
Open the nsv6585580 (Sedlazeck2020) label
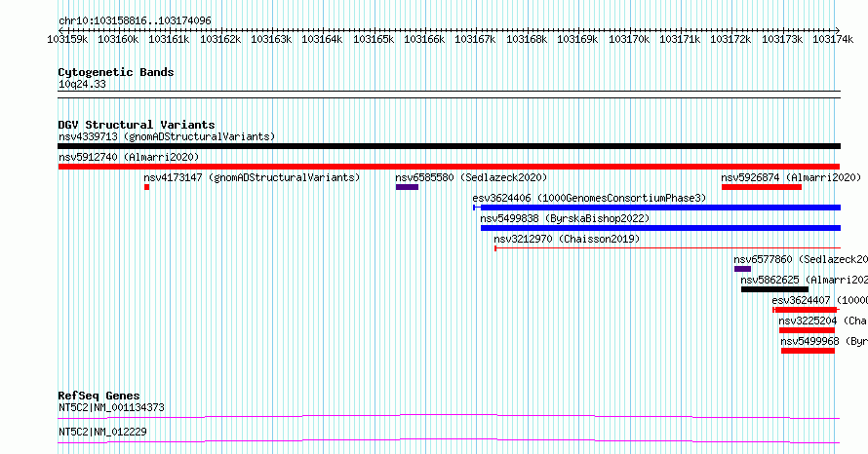click(x=471, y=177)
